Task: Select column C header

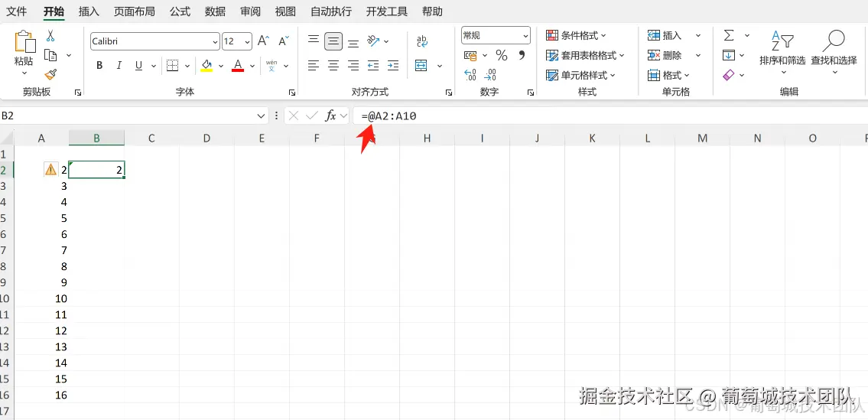Action: click(x=151, y=138)
